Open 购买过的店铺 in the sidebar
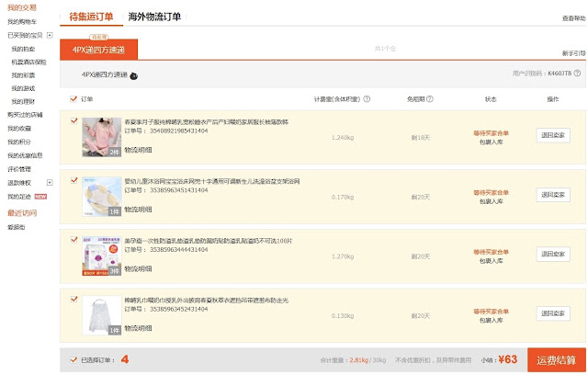This screenshot has height=375, width=588. [25, 115]
